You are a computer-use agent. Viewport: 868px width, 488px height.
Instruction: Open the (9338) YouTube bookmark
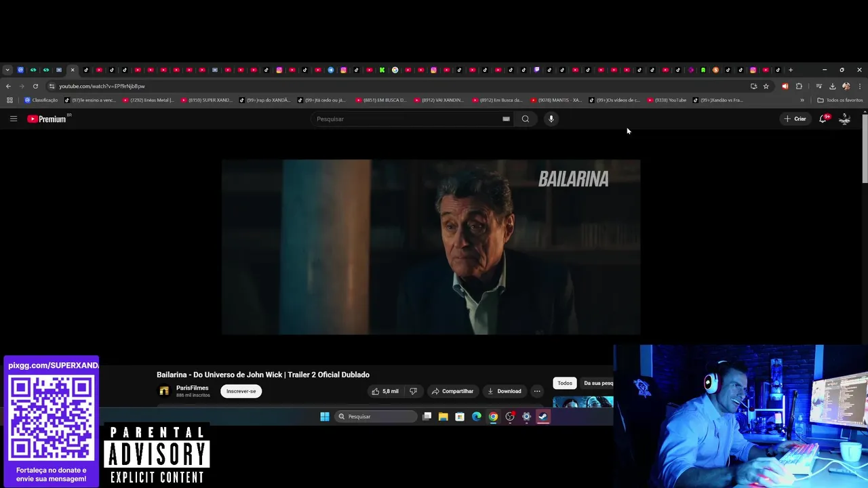[x=667, y=100]
